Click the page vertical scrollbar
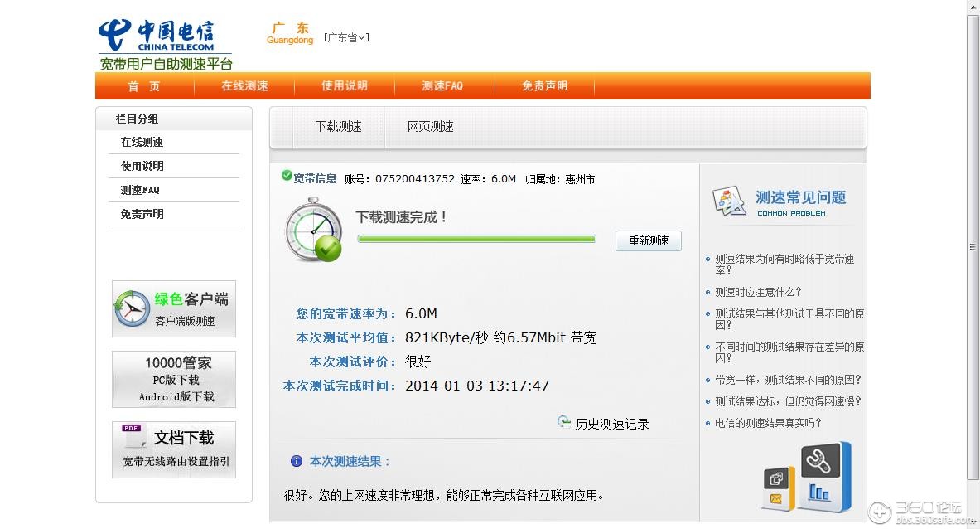This screenshot has height=529, width=980. pos(973,247)
